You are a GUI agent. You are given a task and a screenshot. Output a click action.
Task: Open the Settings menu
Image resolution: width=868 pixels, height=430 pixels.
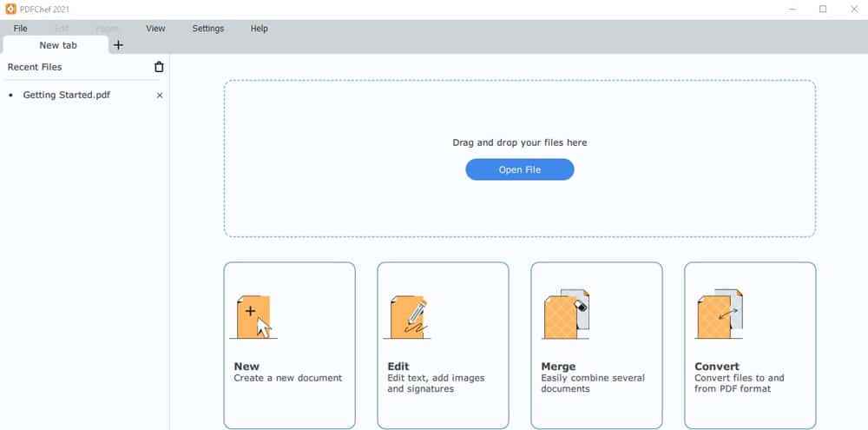[x=208, y=29]
